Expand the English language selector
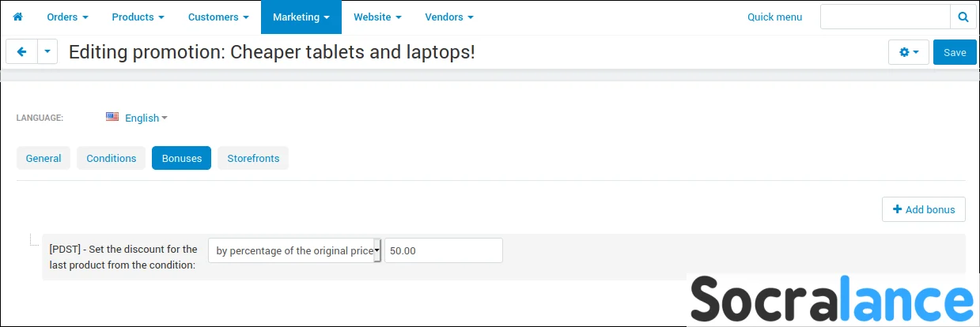This screenshot has width=980, height=327. (146, 118)
